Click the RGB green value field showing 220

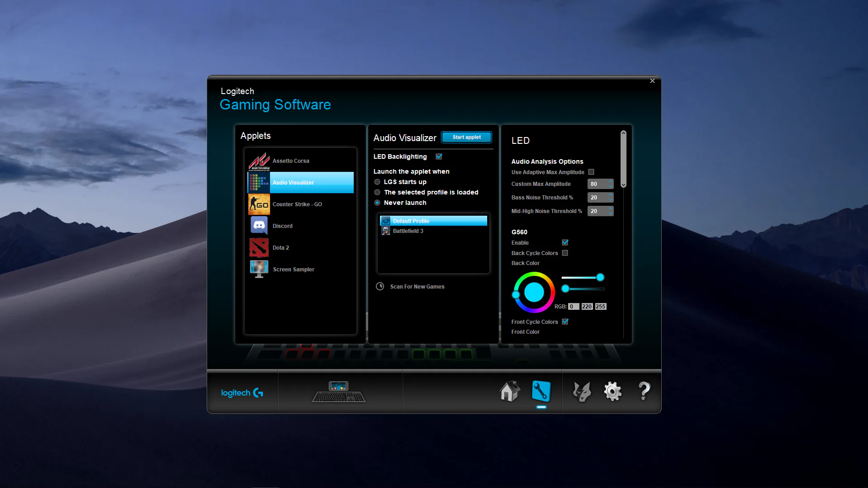pyautogui.click(x=587, y=307)
